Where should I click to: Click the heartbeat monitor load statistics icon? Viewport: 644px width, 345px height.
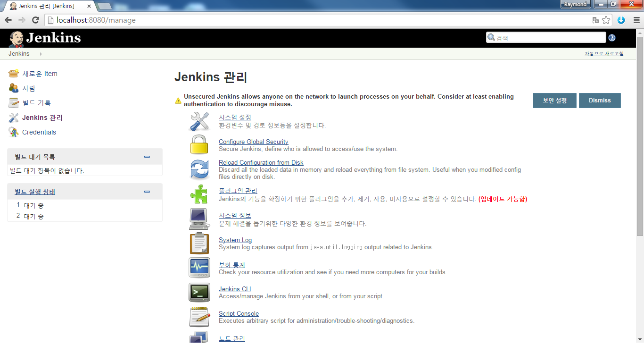click(x=199, y=268)
